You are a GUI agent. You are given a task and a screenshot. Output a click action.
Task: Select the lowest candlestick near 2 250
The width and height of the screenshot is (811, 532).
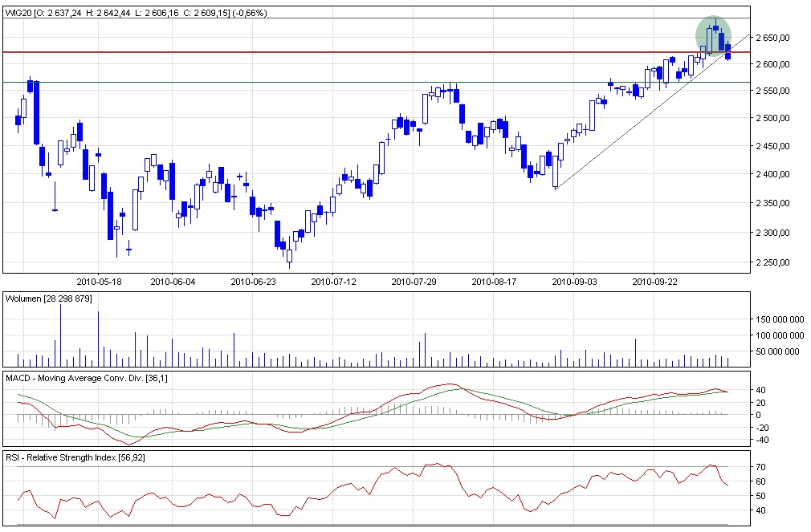[x=289, y=255]
